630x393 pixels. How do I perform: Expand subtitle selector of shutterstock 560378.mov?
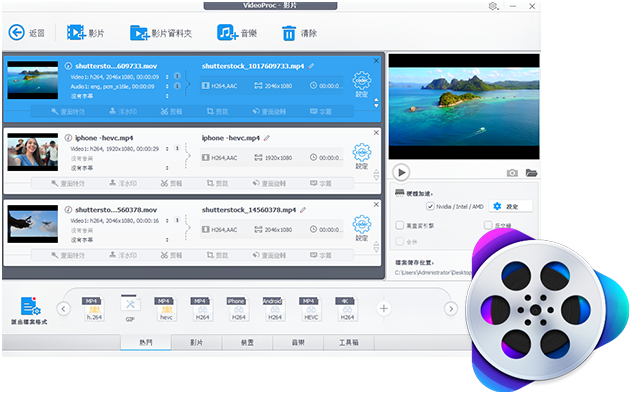168,240
